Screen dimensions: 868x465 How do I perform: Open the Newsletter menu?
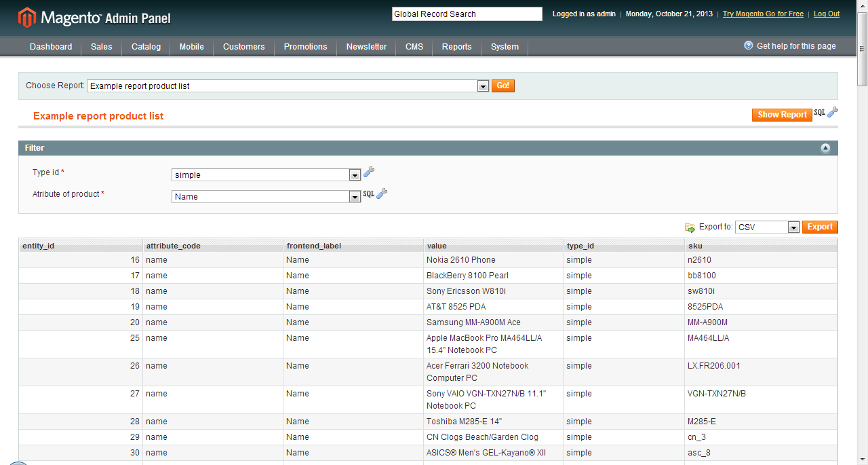(367, 47)
